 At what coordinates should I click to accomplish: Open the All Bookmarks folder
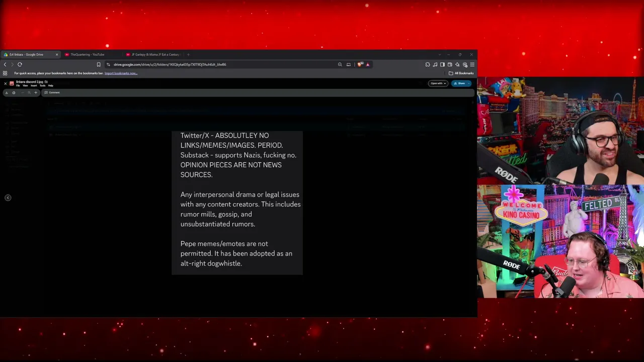(461, 73)
